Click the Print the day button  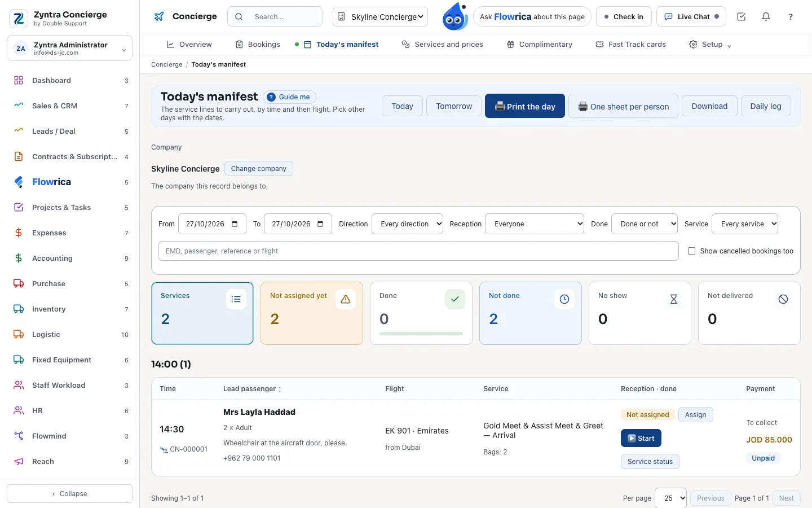(525, 106)
